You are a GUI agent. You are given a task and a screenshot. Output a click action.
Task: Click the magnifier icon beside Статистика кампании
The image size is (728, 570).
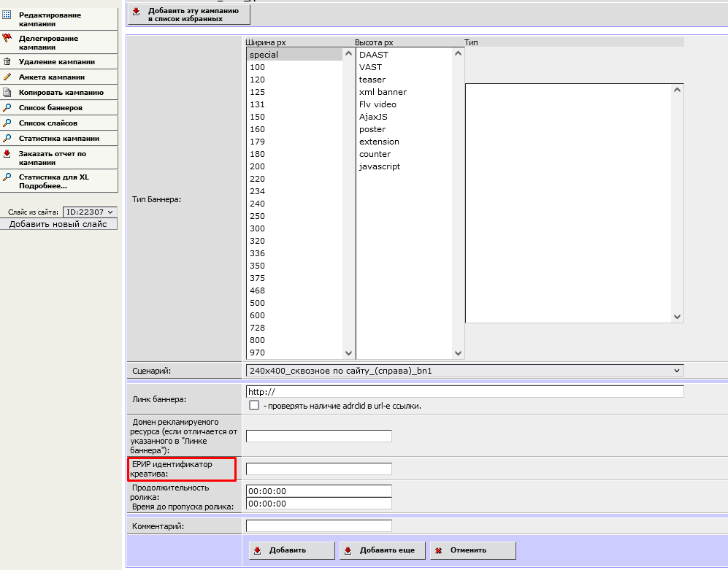pos(7,139)
